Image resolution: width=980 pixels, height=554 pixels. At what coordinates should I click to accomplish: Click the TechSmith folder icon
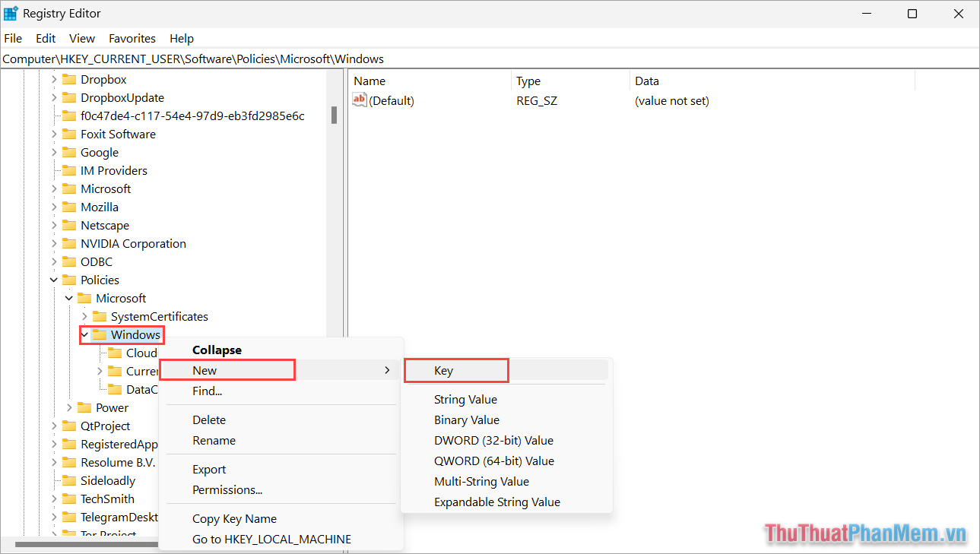pyautogui.click(x=68, y=499)
